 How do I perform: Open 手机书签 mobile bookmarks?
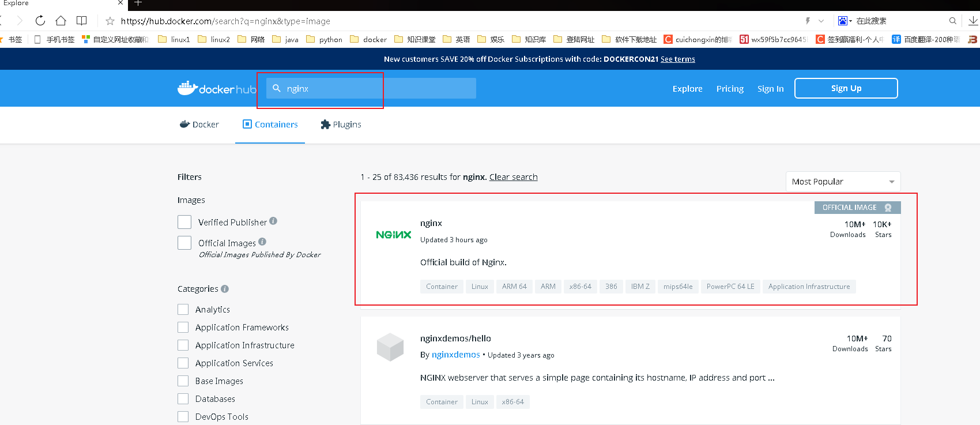coord(55,39)
